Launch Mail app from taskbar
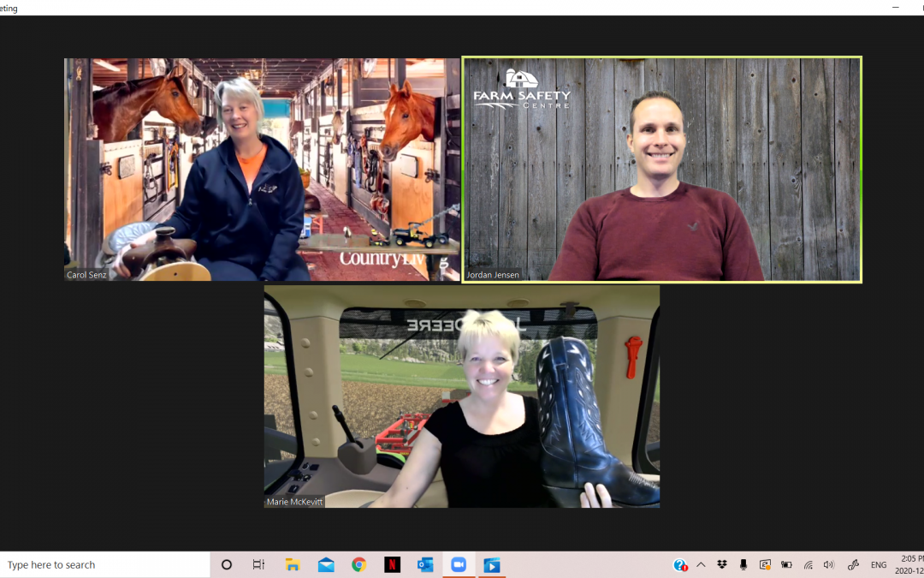Viewport: 924px width, 578px height. tap(326, 565)
